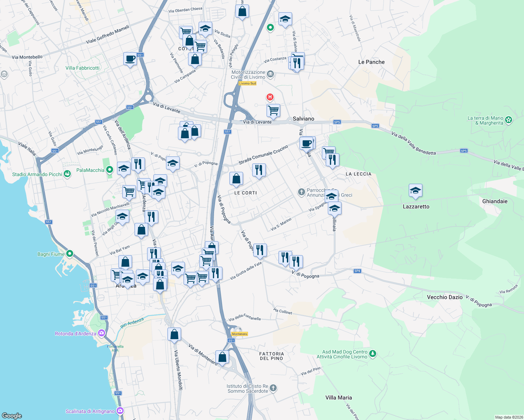This screenshot has width=524, height=420.
Task: Click the recycling icon near La terra di Mario
Action: click(509, 120)
